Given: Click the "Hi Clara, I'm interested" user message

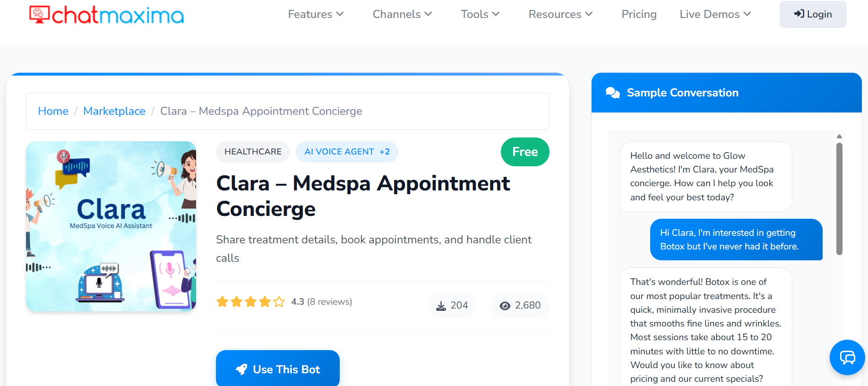Looking at the screenshot, I should [x=736, y=240].
